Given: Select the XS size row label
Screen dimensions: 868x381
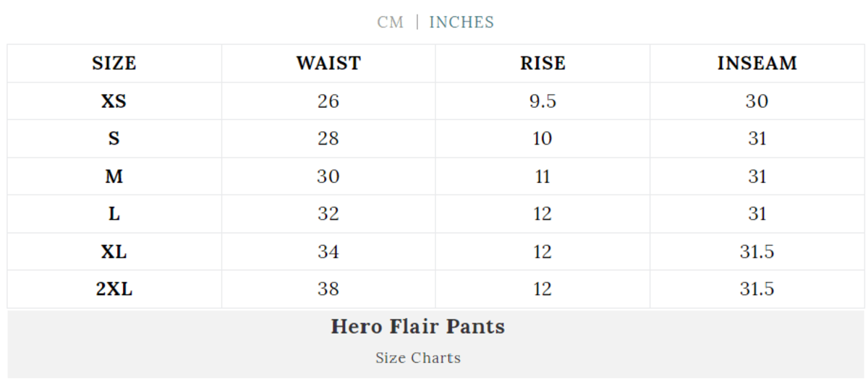Looking at the screenshot, I should click(114, 101).
